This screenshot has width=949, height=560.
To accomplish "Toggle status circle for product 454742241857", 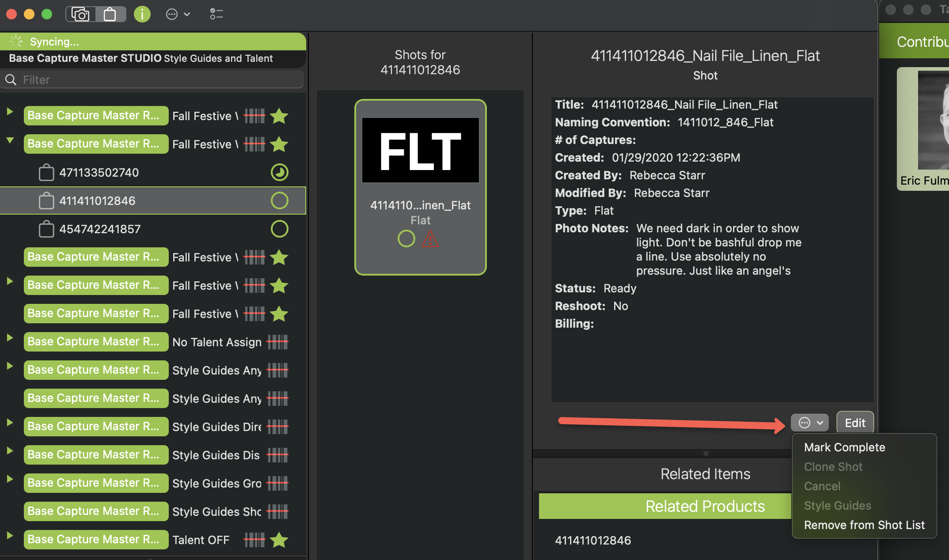I will 279,229.
